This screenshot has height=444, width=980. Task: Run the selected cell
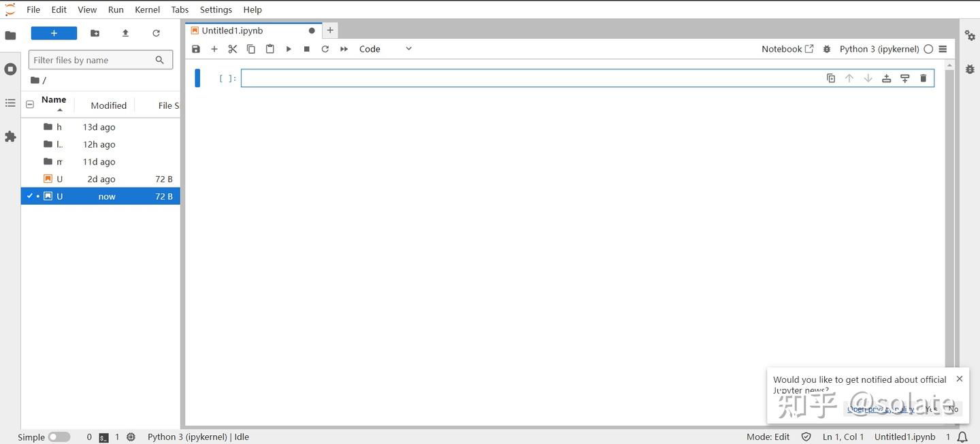click(x=289, y=48)
